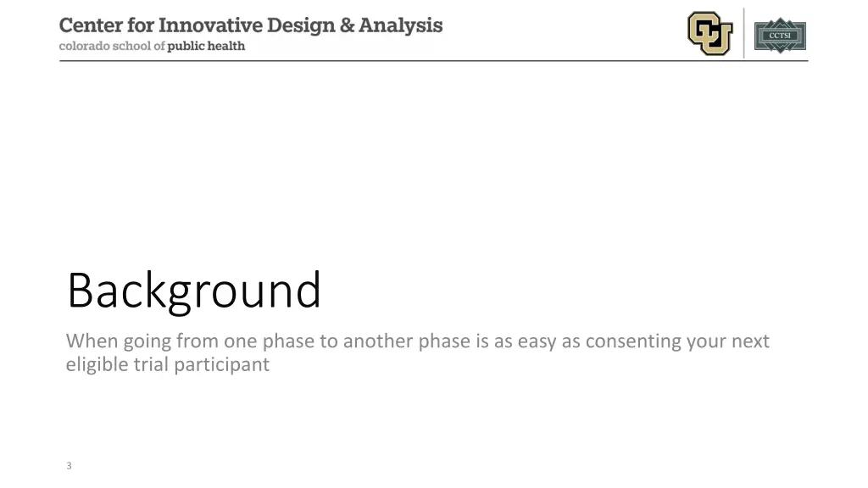The height and width of the screenshot is (488, 868).
Task: Click the bold "public health" text
Action: (x=206, y=46)
